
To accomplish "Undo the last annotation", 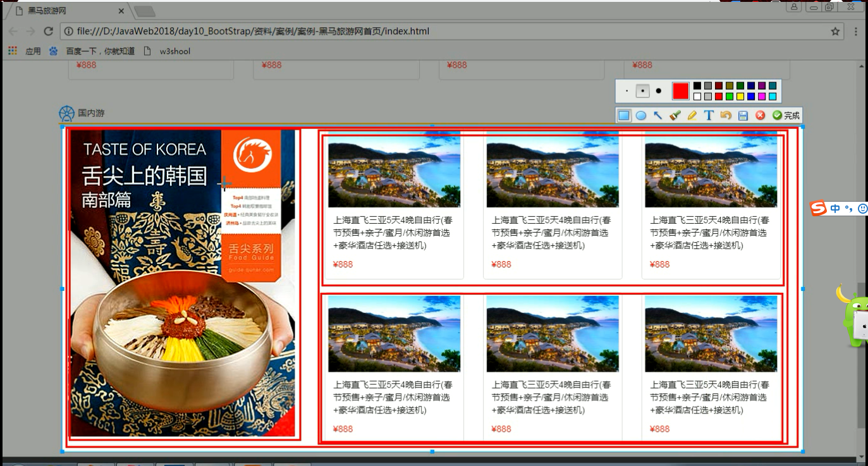I will coord(726,116).
